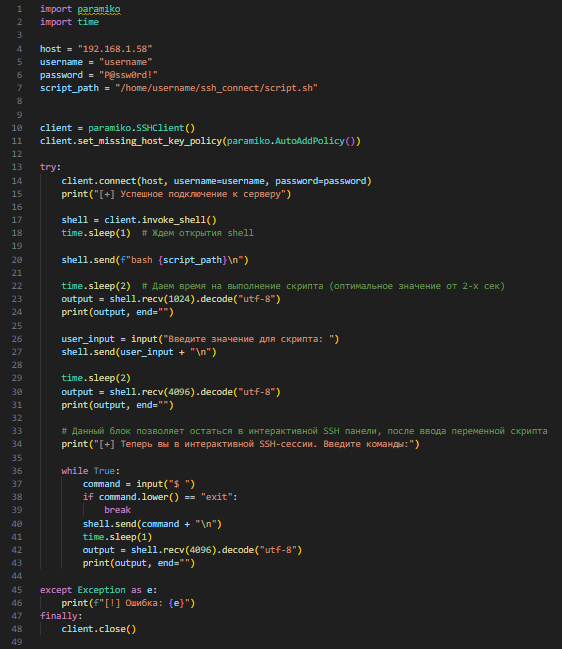Click line number 36 in the gutter

[x=17, y=471]
